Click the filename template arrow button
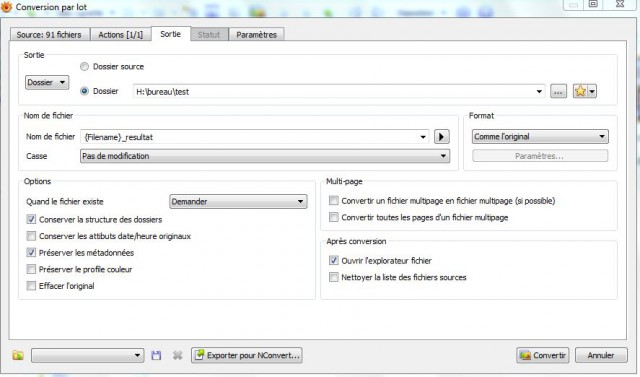The height and width of the screenshot is (377, 640). point(442,137)
